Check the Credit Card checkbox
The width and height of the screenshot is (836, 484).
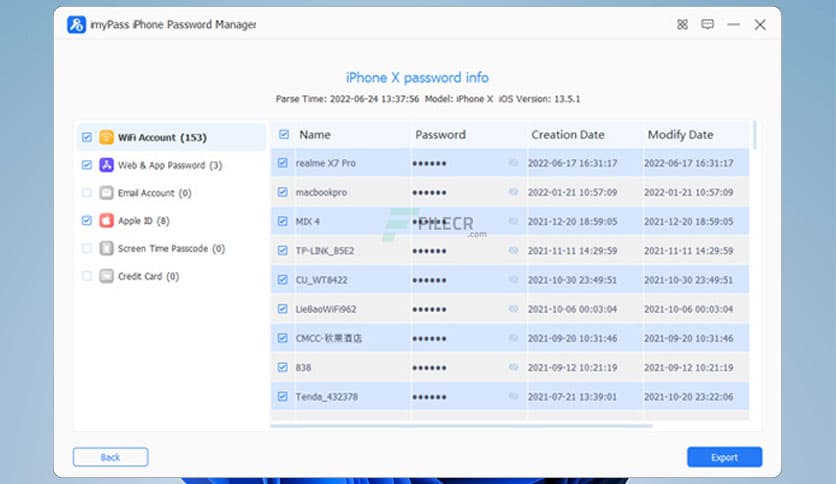pyautogui.click(x=87, y=276)
